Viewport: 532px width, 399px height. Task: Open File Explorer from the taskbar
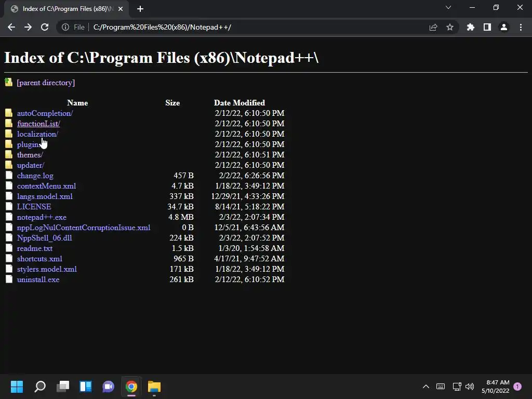pyautogui.click(x=154, y=387)
